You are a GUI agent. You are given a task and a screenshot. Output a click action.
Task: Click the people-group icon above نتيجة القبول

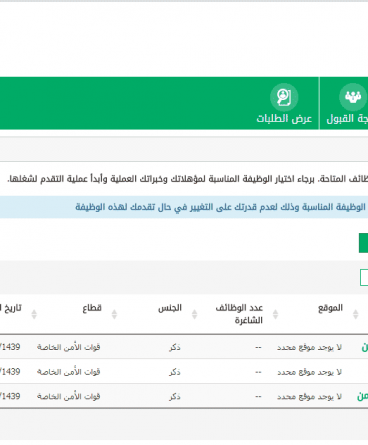pyautogui.click(x=353, y=97)
